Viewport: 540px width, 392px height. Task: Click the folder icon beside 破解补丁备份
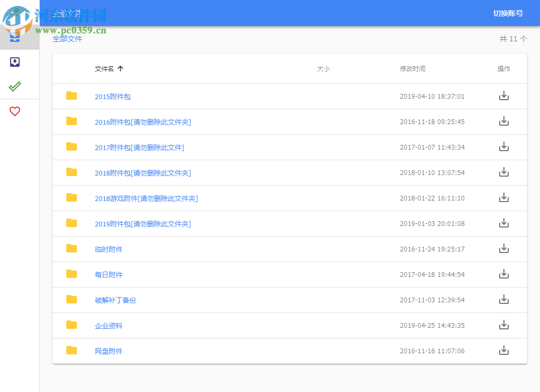point(72,300)
